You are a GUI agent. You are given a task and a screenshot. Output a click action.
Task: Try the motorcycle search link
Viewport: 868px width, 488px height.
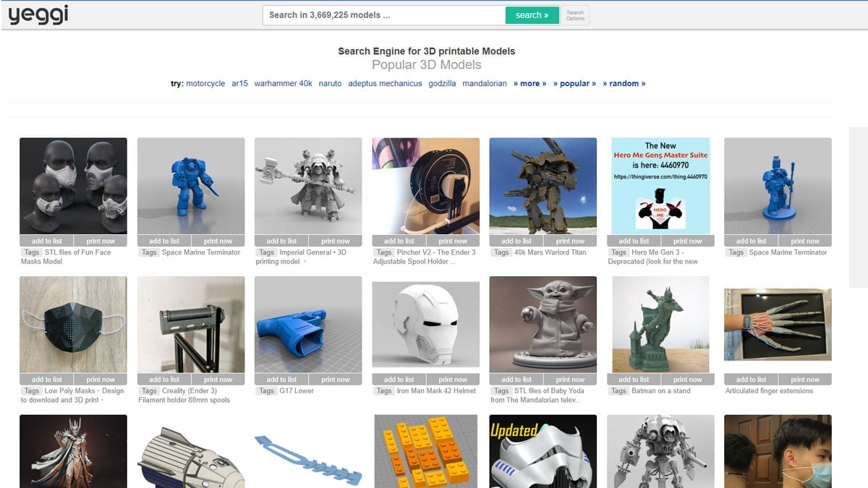coord(205,84)
